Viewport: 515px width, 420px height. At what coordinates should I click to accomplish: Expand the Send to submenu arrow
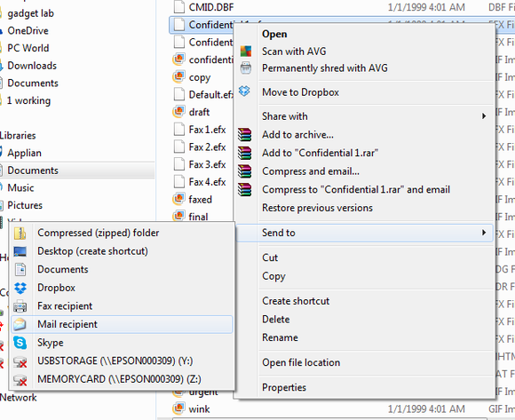484,233
